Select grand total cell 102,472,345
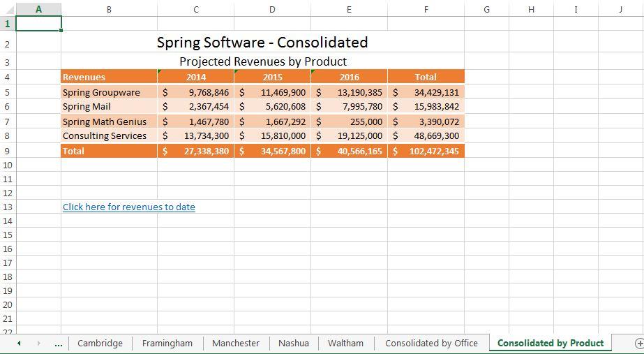 coord(426,151)
